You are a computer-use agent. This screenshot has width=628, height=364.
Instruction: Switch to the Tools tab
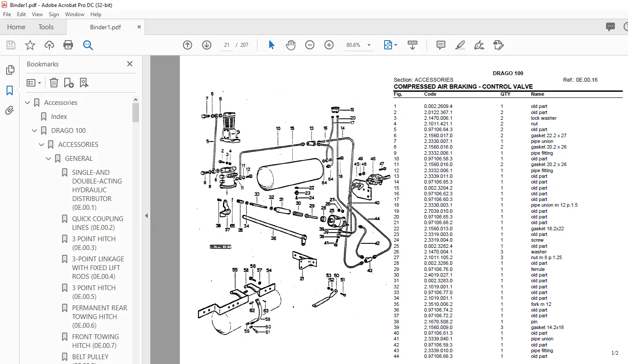tap(46, 27)
